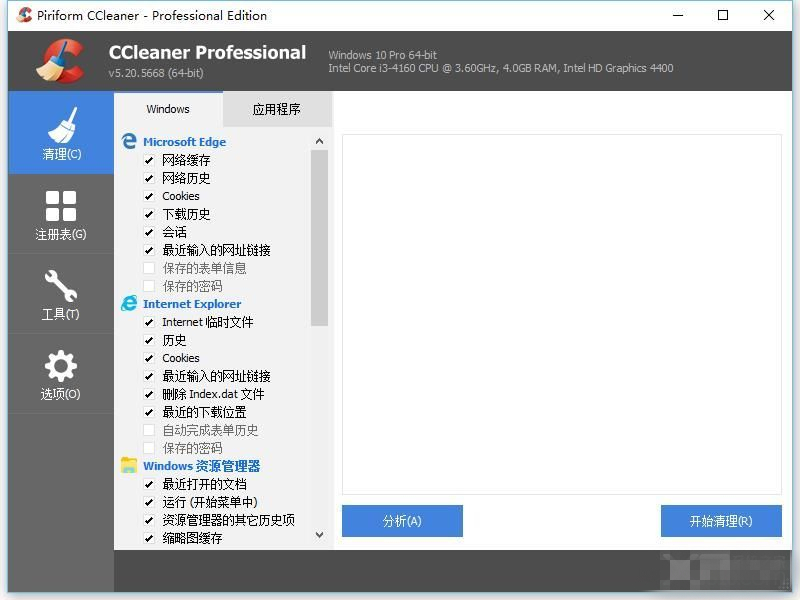
Task: Open the 工具(T) tools section
Action: pos(61,294)
